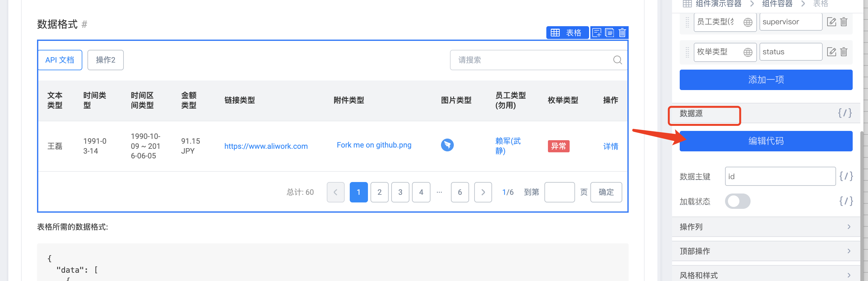This screenshot has height=281, width=868.
Task: Click the pagination ellipsis
Action: 439,192
